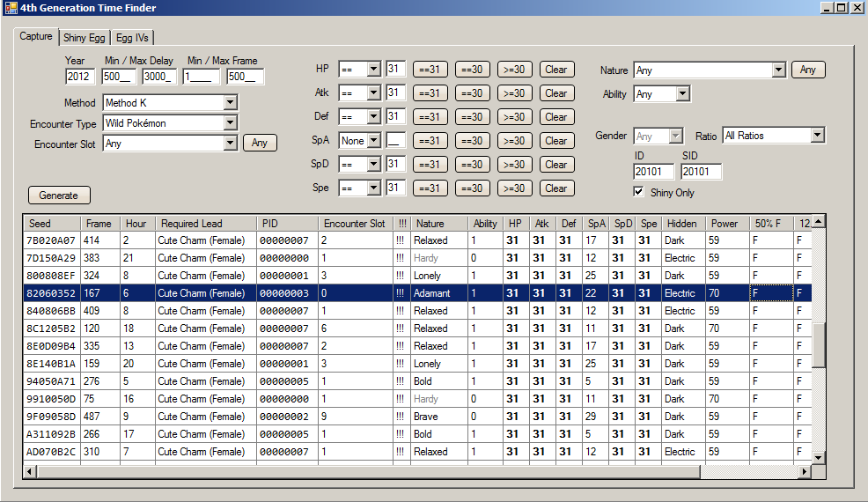Viewport: 868px width, 502px height.
Task: Click the Any button beside Nature
Action: click(x=807, y=70)
